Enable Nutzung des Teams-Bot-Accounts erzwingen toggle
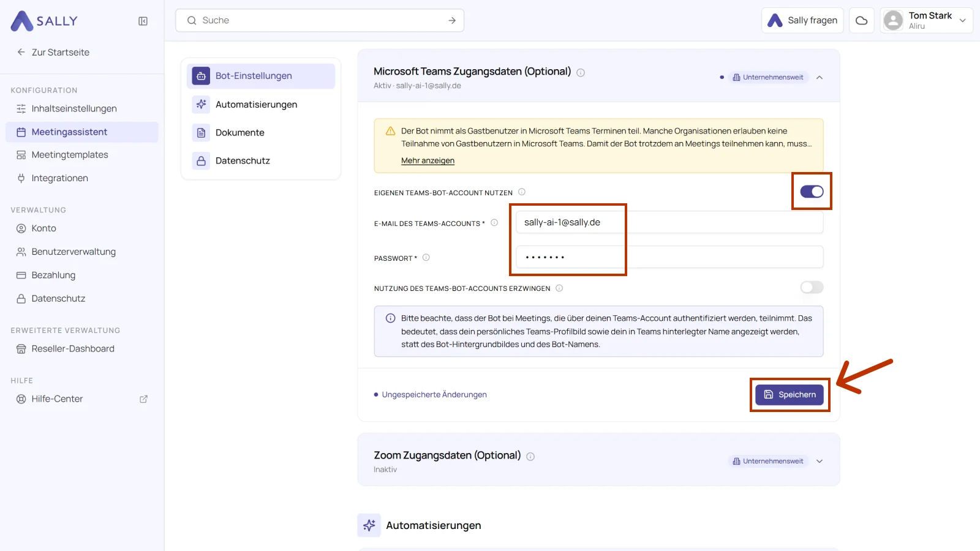This screenshot has width=980, height=551. click(812, 287)
